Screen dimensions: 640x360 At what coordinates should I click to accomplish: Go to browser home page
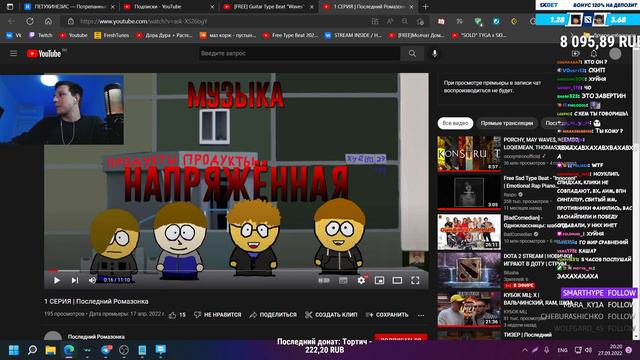(x=48, y=21)
